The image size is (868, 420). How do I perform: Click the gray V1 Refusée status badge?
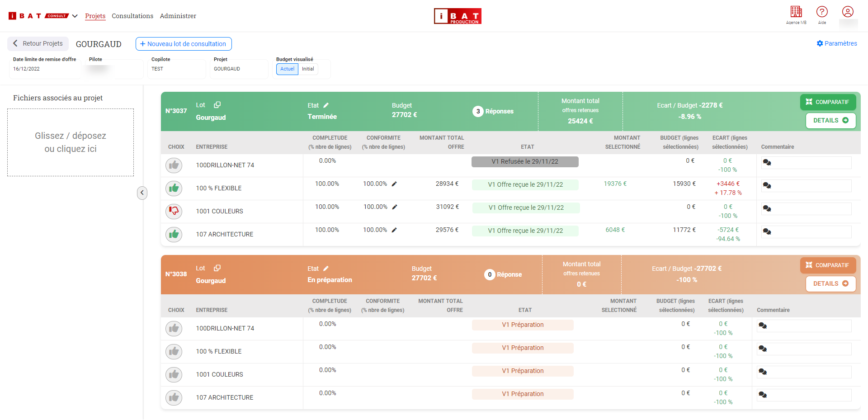[524, 162]
